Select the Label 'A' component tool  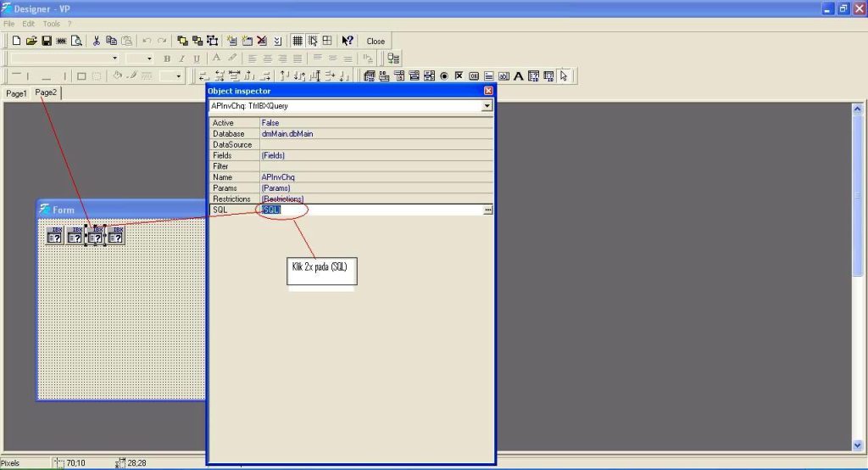pyautogui.click(x=519, y=76)
